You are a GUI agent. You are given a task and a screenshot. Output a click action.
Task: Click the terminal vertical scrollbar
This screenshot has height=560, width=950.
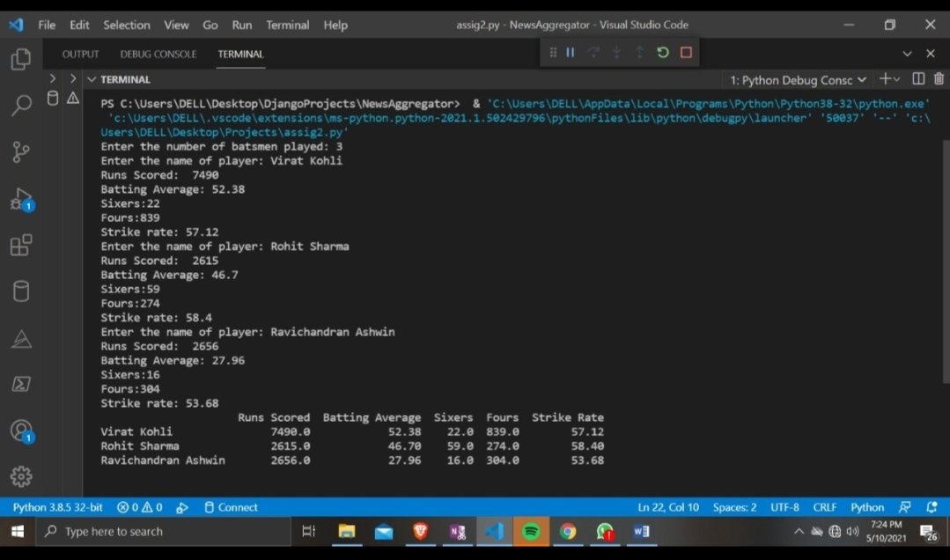tap(946, 262)
